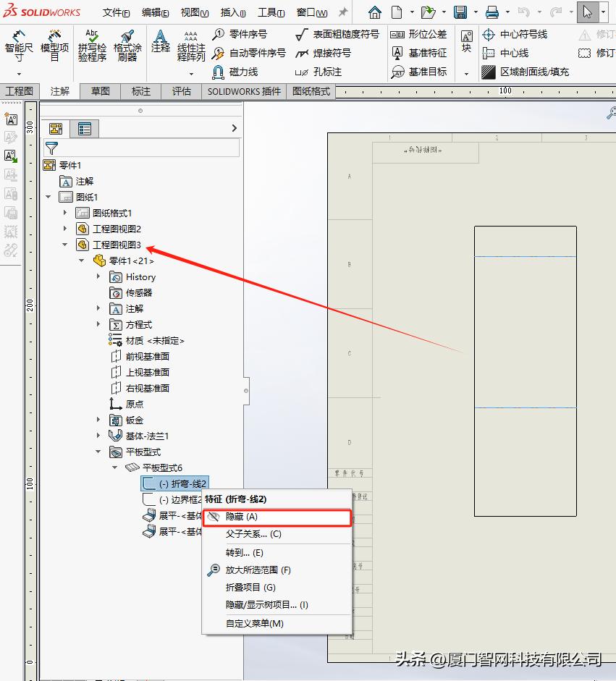Screen dimensions: 616x681
Task: Choose 自定义菜单(M) entry
Action: [x=277, y=624]
